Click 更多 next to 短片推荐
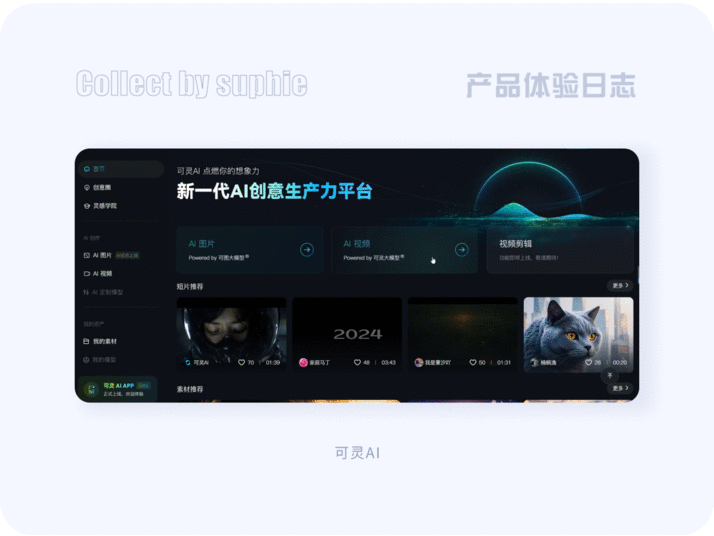The image size is (714, 536). tap(620, 286)
